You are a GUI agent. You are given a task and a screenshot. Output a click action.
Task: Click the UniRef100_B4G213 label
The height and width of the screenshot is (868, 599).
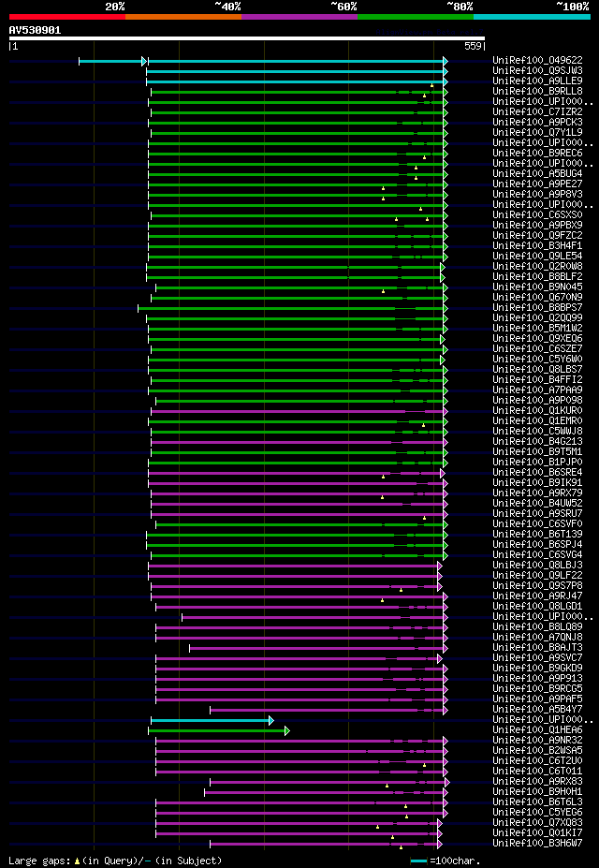(x=537, y=442)
